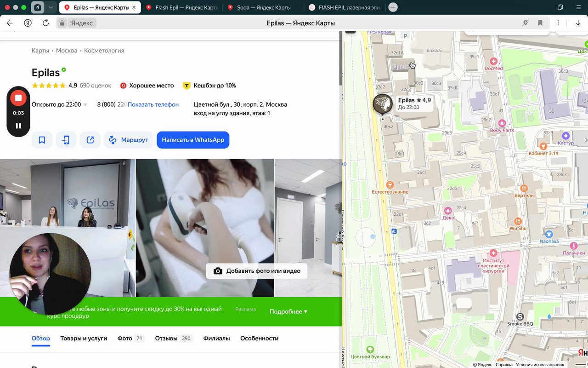Stop the screen recording
Screen dimensions: 588x368
pos(18,98)
